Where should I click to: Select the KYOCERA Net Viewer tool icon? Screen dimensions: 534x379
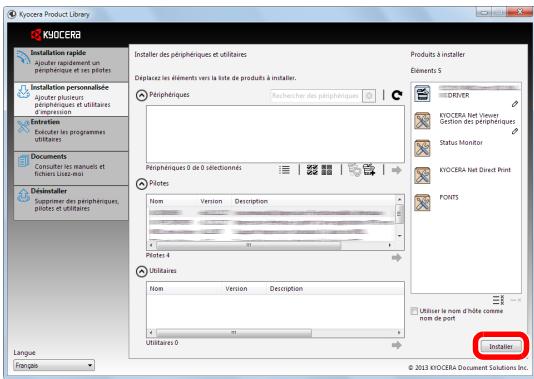pyautogui.click(x=422, y=121)
